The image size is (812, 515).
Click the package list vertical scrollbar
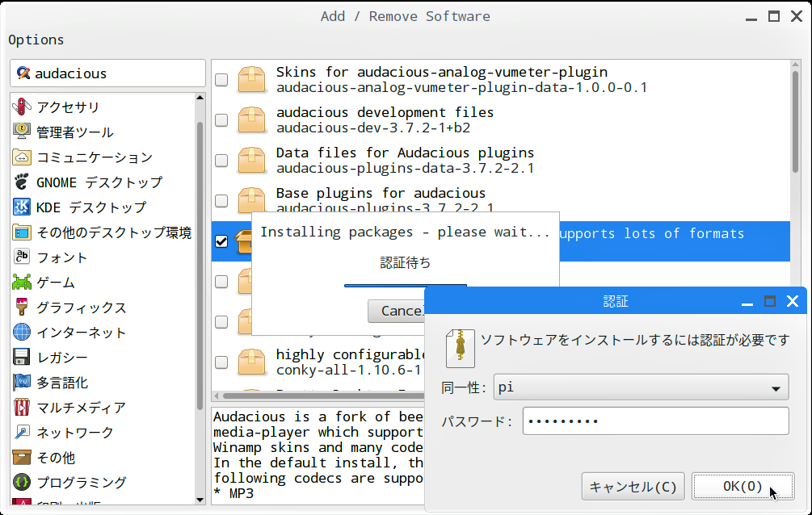[795, 122]
